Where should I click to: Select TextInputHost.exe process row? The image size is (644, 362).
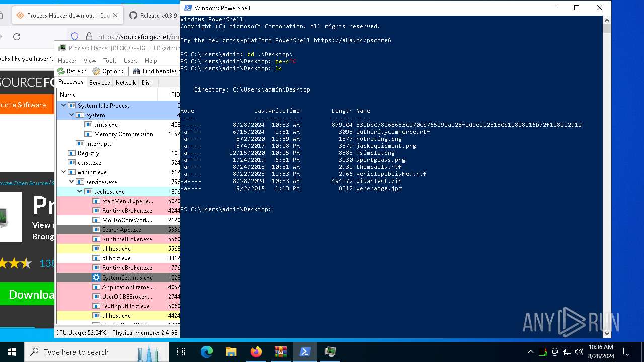tap(118, 306)
